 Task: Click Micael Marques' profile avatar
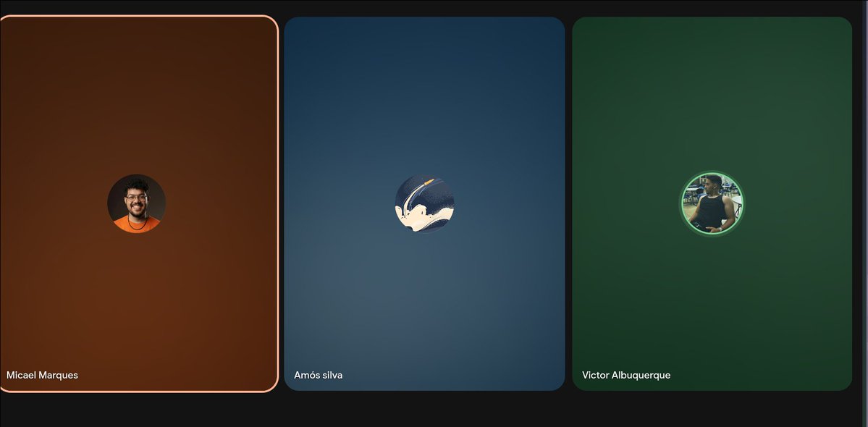pos(136,203)
